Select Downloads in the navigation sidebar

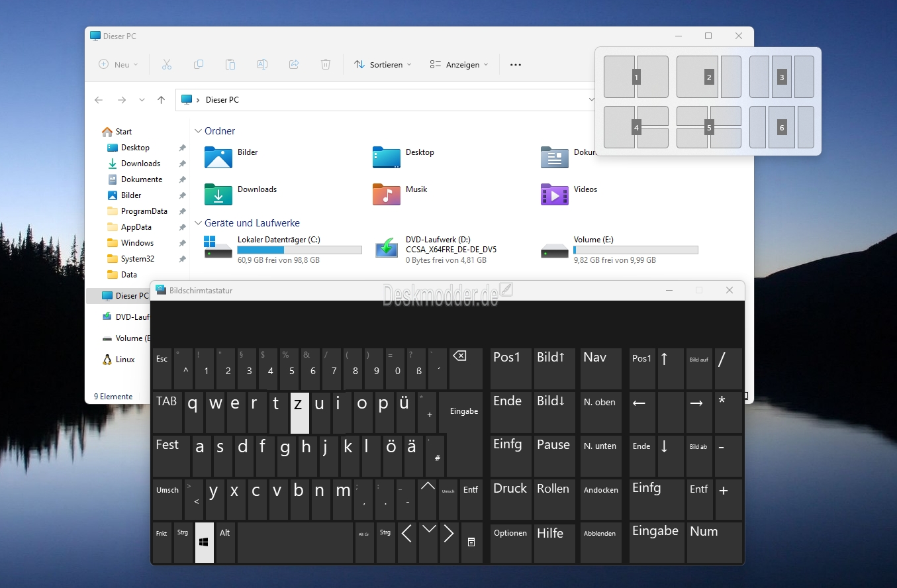click(140, 164)
